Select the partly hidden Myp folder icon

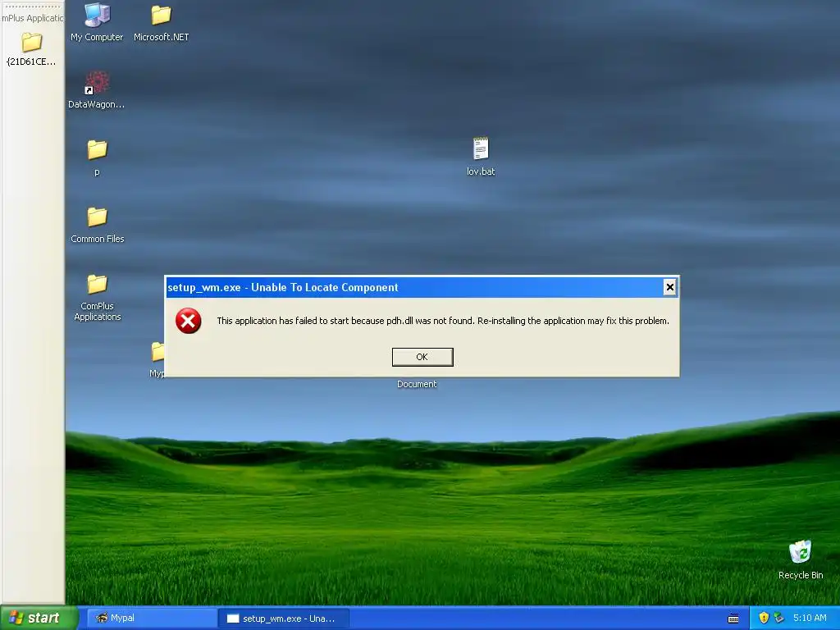tap(157, 359)
